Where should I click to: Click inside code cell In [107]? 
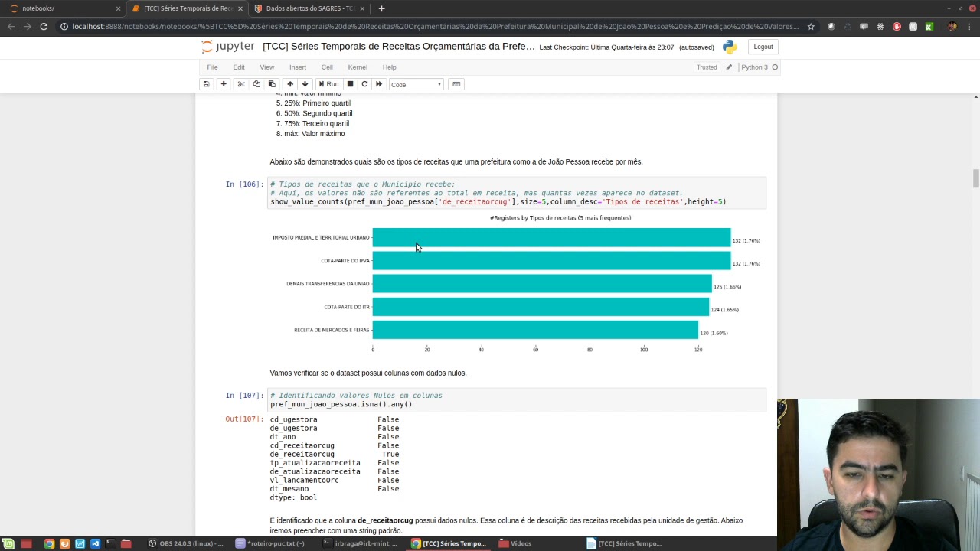click(x=517, y=400)
